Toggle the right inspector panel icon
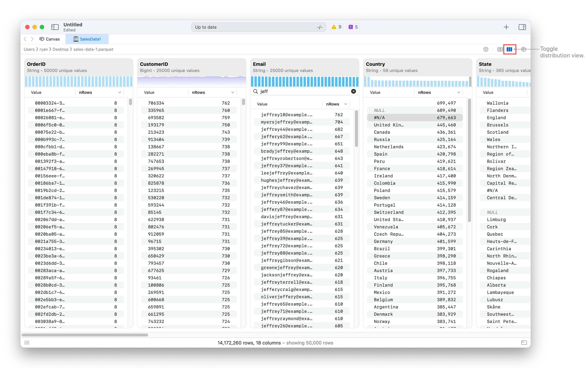This screenshot has height=368, width=588. 522,27
